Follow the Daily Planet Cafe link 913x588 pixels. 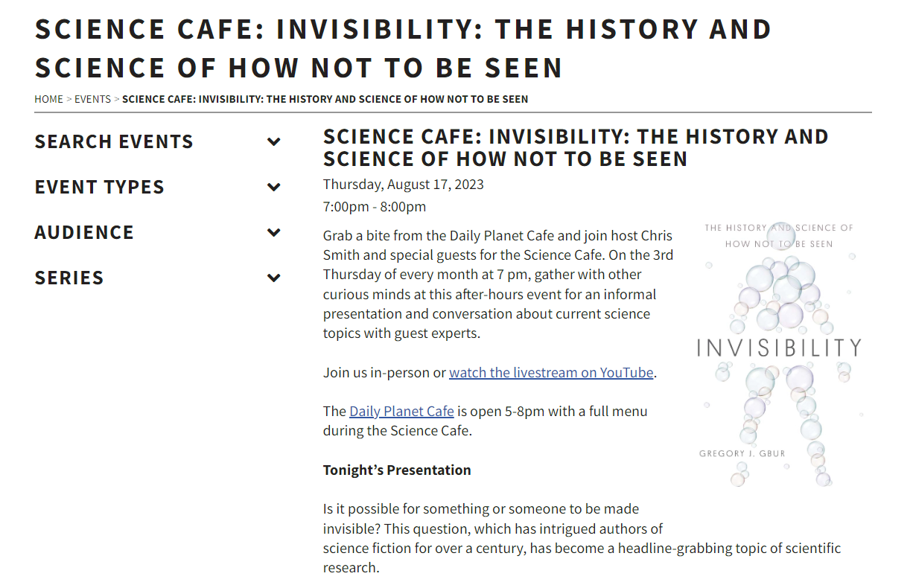click(x=401, y=411)
